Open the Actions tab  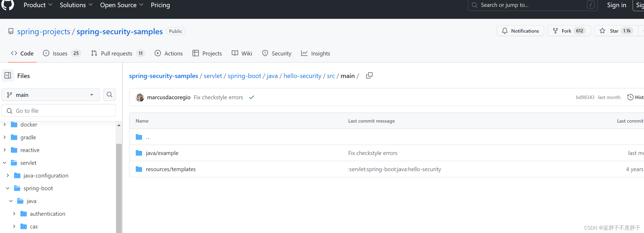pyautogui.click(x=169, y=53)
